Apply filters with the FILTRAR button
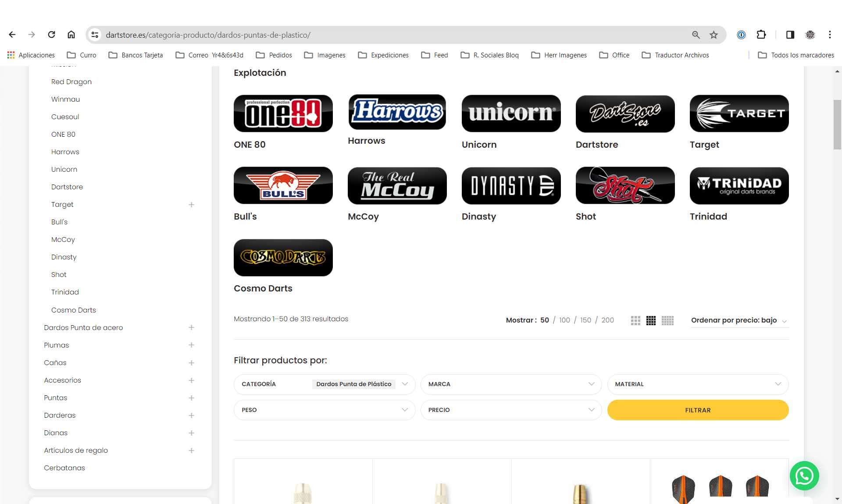This screenshot has height=504, width=842. [698, 410]
